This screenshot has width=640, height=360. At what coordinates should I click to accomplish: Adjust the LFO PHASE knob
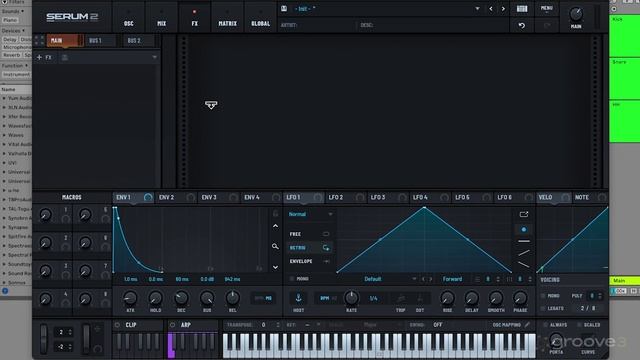click(520, 298)
